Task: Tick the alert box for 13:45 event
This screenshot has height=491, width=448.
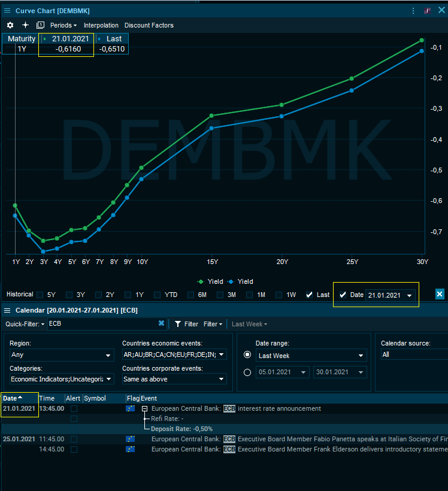Action: pos(74,408)
